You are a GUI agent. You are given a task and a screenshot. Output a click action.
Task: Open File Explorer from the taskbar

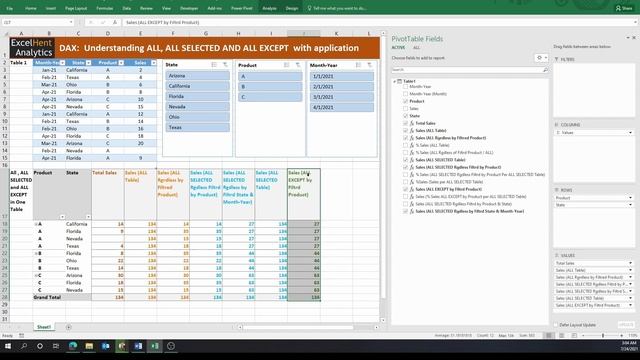89,346
